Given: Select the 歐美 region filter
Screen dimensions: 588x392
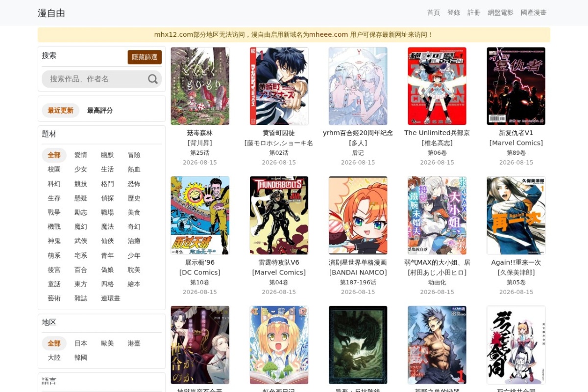Looking at the screenshot, I should click(107, 343).
